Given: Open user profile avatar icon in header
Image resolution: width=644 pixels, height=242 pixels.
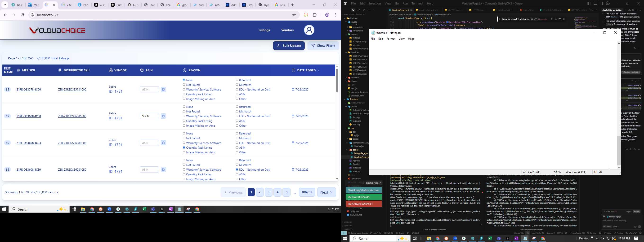Looking at the screenshot, I should (x=309, y=30).
